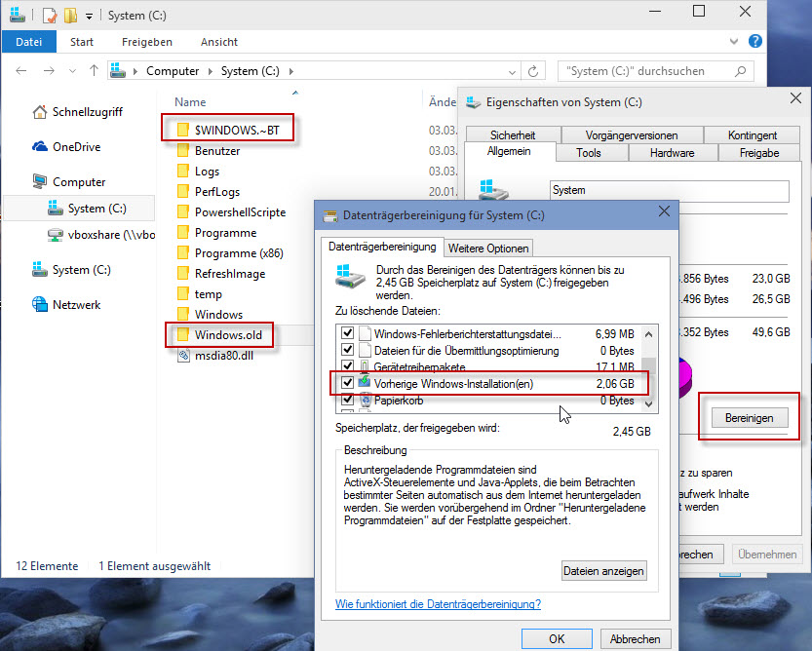
Task: Toggle the Papierkorb checkbox
Action: pyautogui.click(x=347, y=400)
